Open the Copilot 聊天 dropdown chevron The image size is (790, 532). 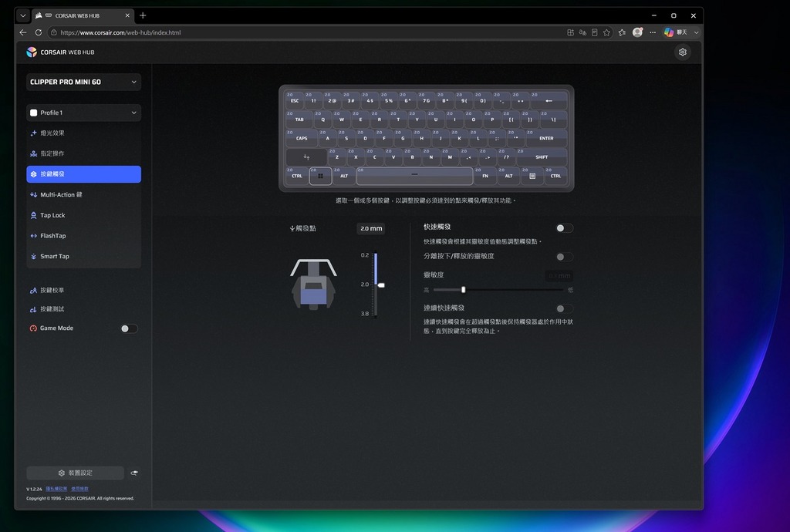(x=697, y=32)
